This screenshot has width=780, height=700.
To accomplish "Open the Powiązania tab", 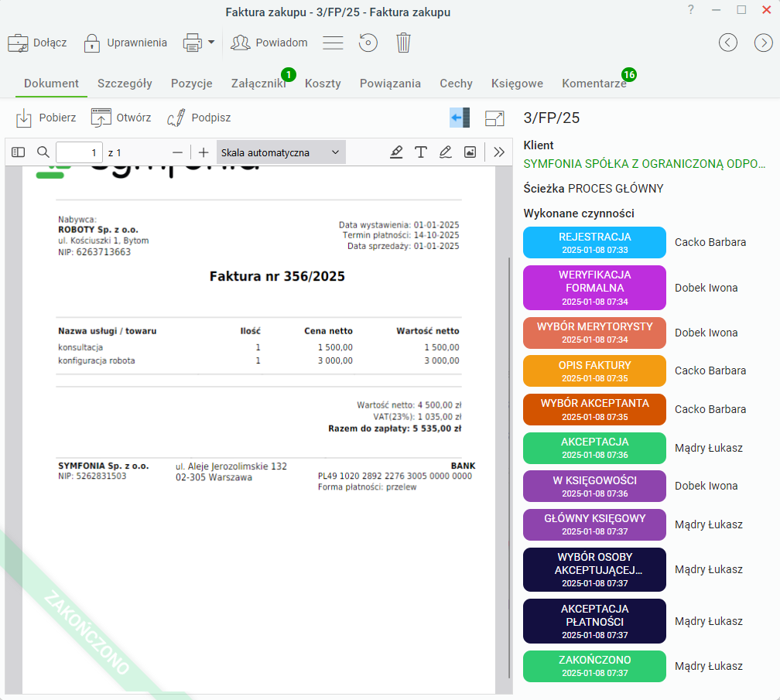I will pos(391,84).
